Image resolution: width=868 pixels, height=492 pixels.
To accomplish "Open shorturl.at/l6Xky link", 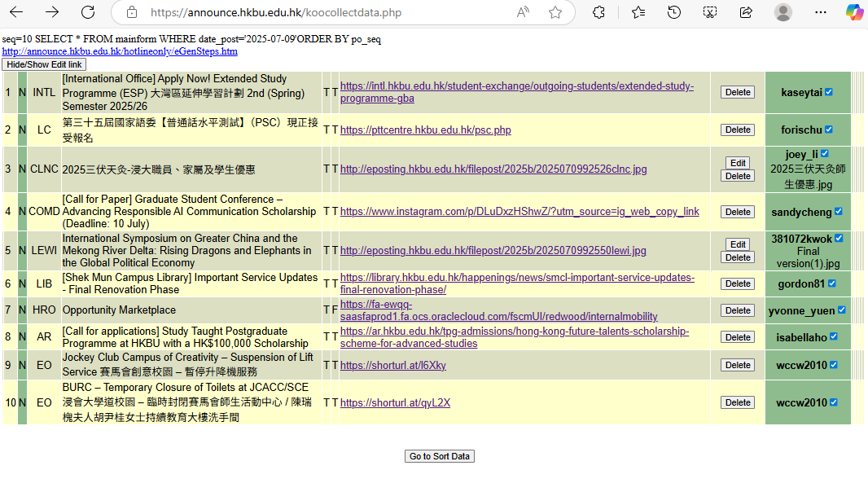I will pos(392,365).
